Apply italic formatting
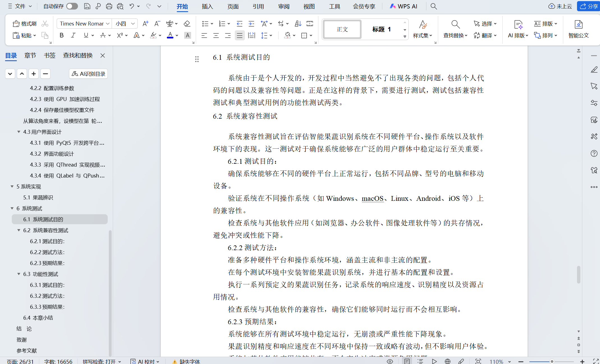This screenshot has width=600, height=364. (x=73, y=35)
